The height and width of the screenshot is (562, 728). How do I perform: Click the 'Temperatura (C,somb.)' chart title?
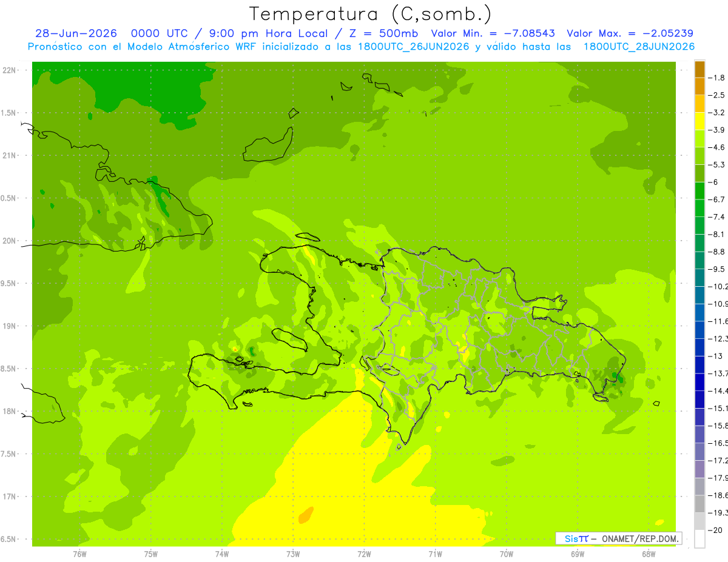coord(371,14)
